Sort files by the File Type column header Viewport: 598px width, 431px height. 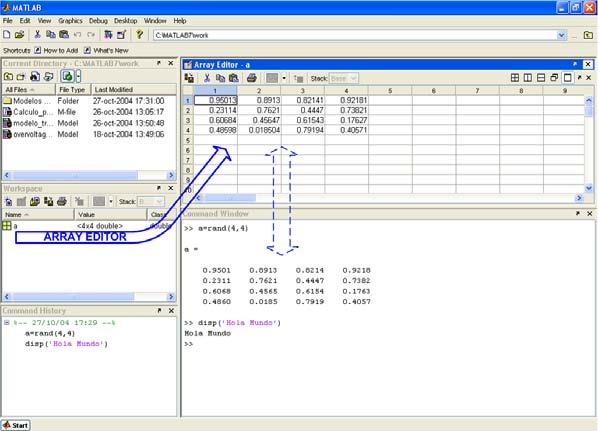pos(73,90)
